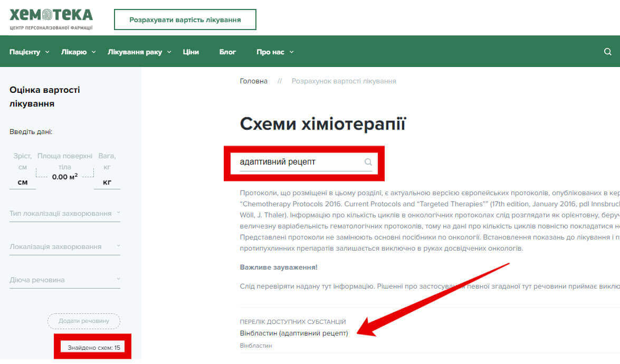Click the chevron next to Лікарю menu

(x=93, y=52)
